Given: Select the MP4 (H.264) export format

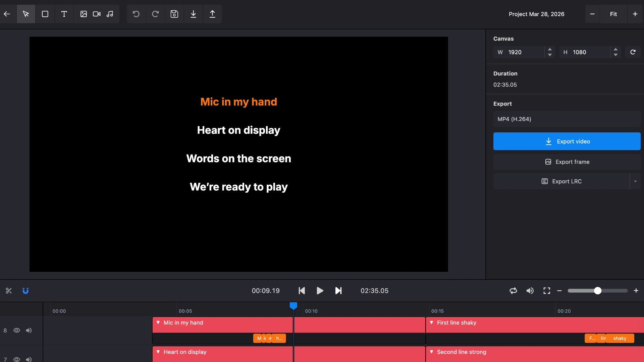Looking at the screenshot, I should tap(567, 119).
